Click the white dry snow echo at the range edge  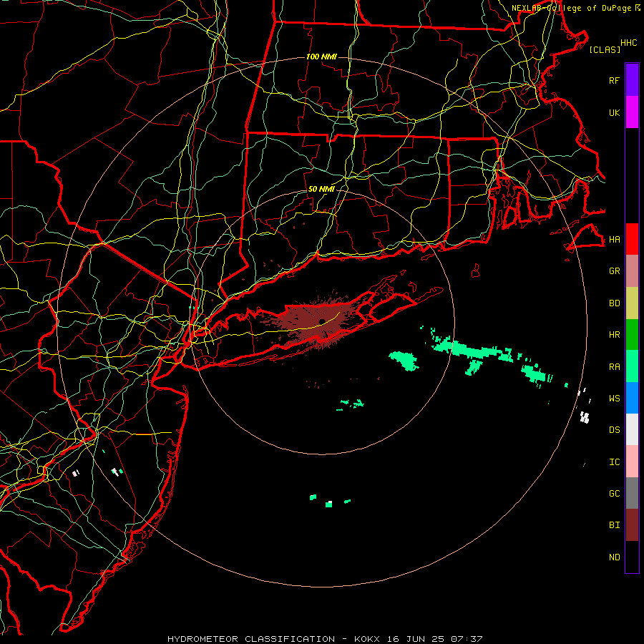pos(585,417)
